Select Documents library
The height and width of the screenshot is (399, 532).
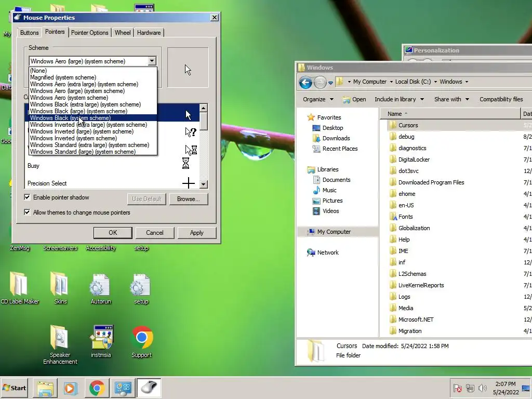coord(336,180)
